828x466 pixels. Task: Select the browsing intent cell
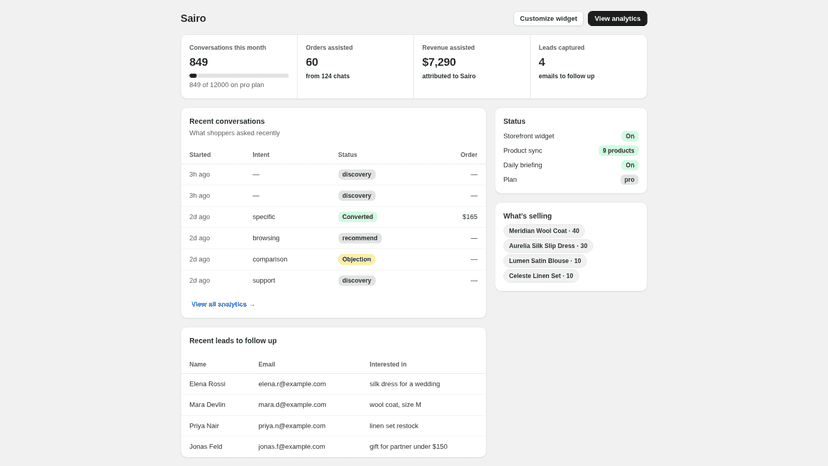266,238
